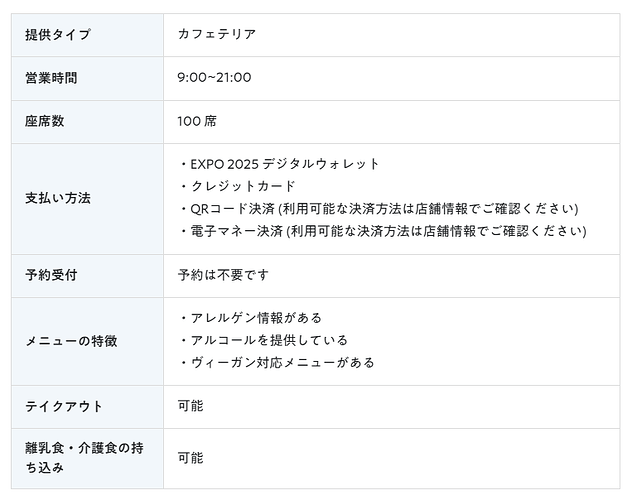Click the EXPO 2025 デジタルウォレット item

click(x=285, y=164)
